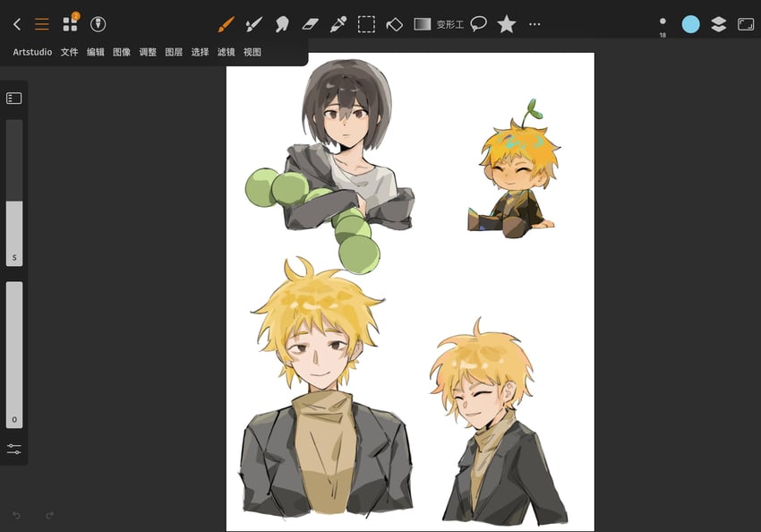
Task: Open the 图像 menu
Action: tap(122, 52)
